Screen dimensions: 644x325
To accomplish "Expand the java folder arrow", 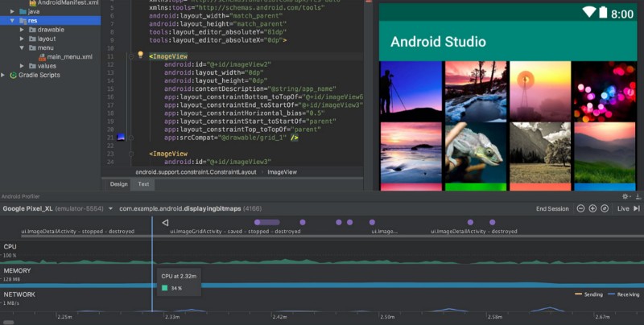I will pyautogui.click(x=12, y=11).
